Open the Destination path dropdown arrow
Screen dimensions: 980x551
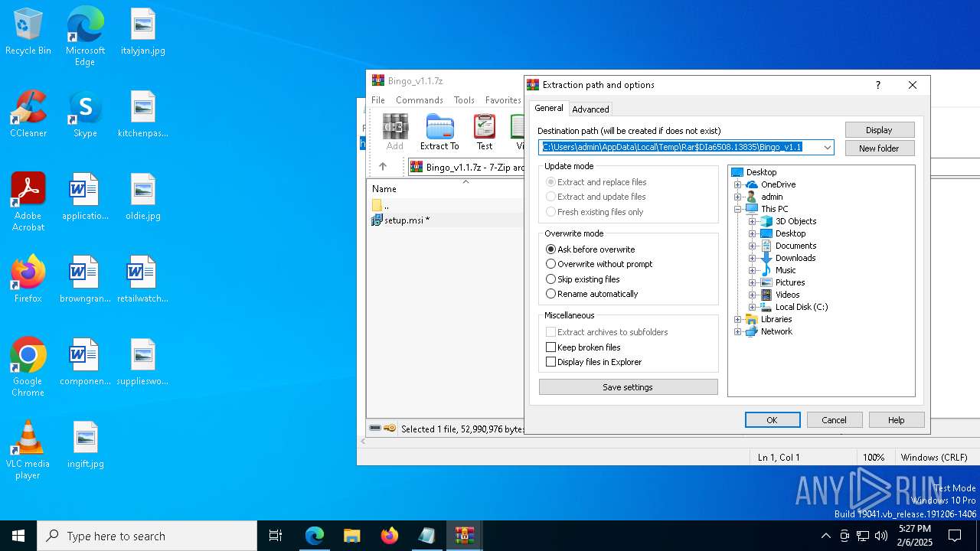pyautogui.click(x=828, y=147)
